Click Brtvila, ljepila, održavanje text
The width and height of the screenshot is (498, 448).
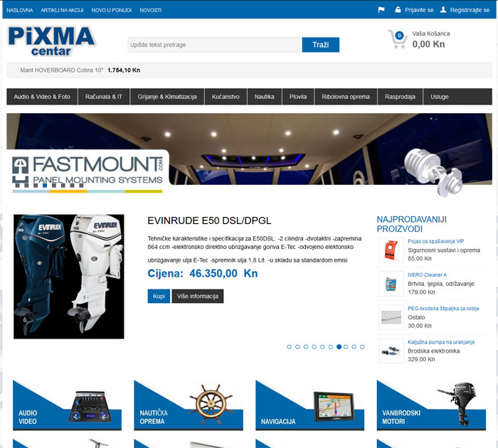click(x=441, y=284)
